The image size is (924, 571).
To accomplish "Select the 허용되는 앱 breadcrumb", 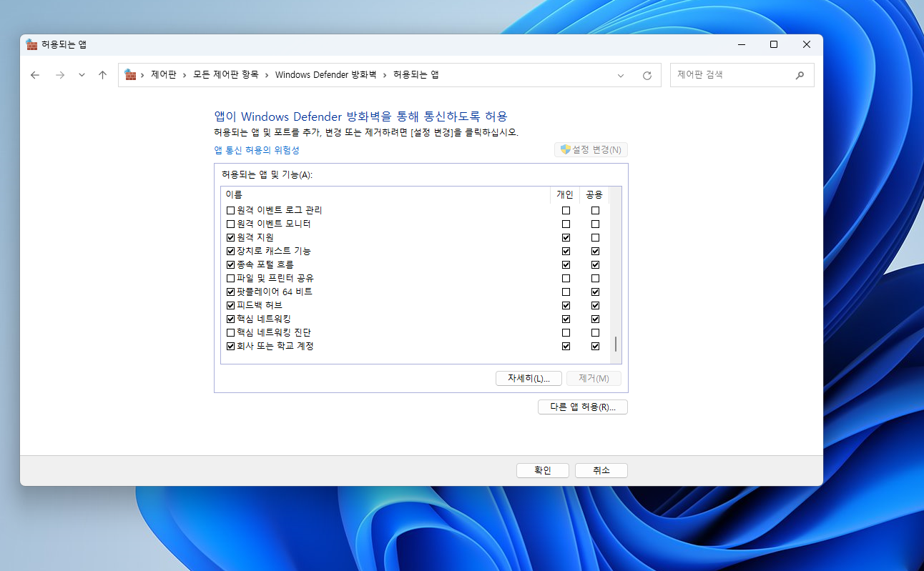I will point(416,74).
